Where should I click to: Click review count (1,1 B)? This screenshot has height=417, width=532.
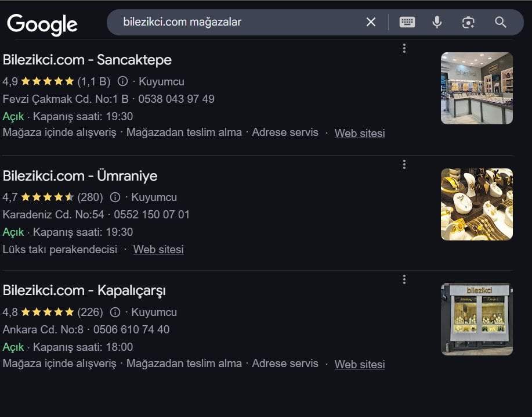pos(94,81)
